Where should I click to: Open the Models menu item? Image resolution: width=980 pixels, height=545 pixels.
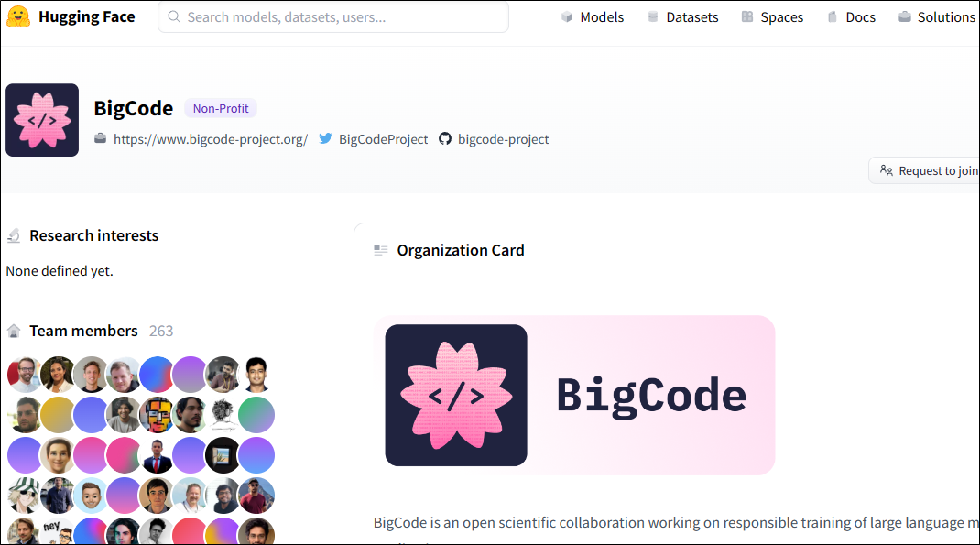tap(602, 16)
